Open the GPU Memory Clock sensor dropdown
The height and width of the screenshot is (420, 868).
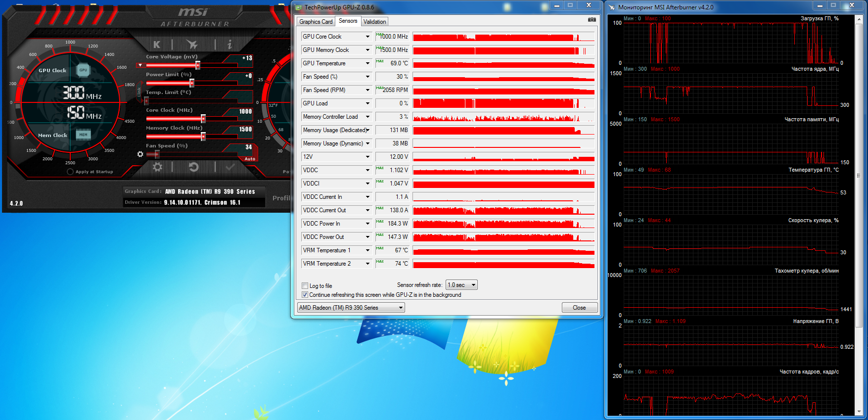tap(367, 50)
